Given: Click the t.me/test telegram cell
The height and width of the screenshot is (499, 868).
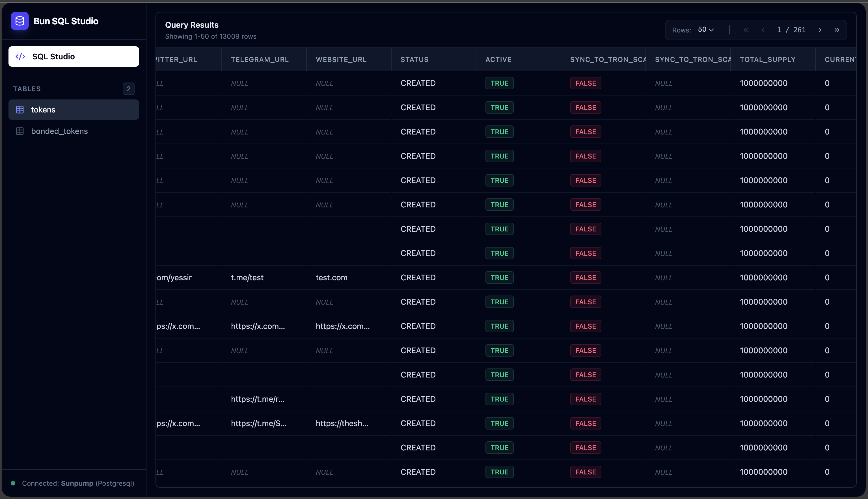Looking at the screenshot, I should pyautogui.click(x=247, y=277).
